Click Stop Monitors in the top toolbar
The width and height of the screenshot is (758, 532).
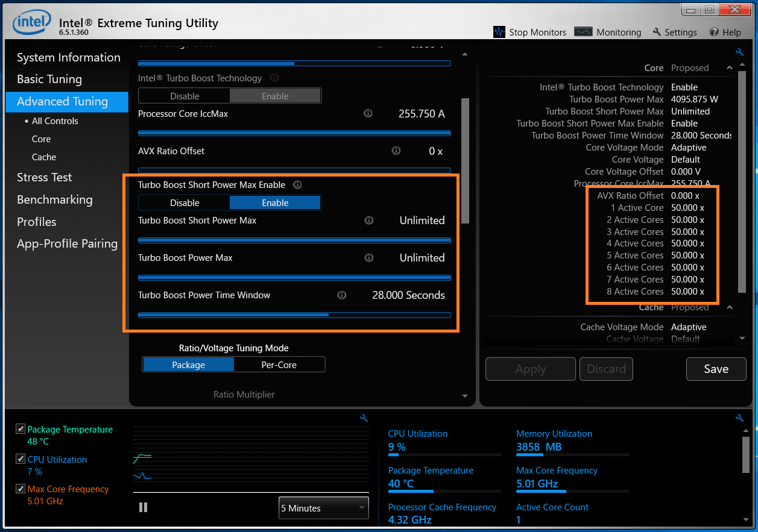pyautogui.click(x=530, y=32)
